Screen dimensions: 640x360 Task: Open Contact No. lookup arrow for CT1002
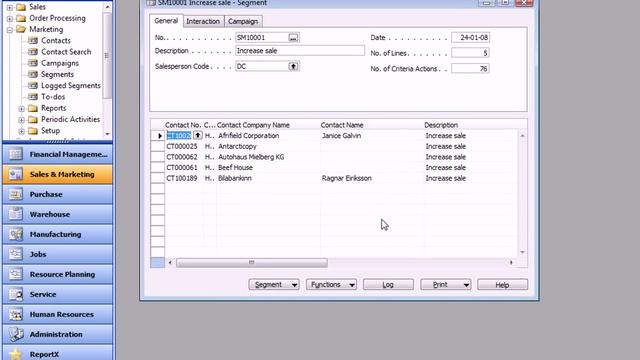[x=198, y=135]
